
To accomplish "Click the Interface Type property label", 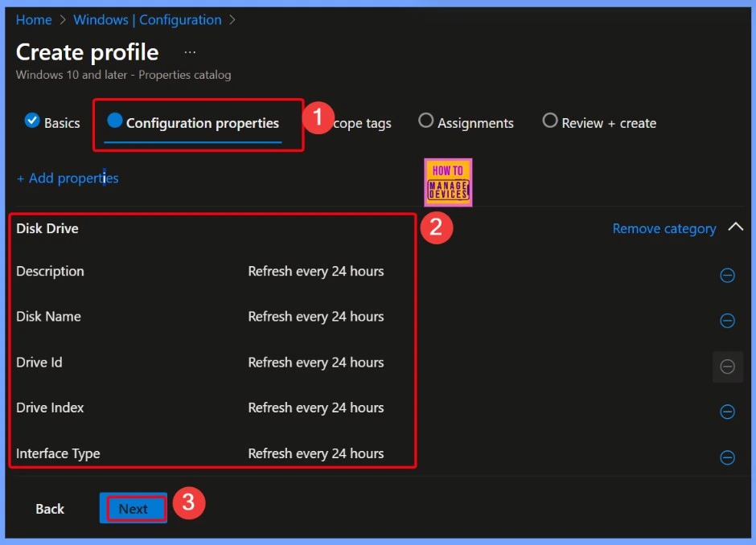I will (x=58, y=453).
